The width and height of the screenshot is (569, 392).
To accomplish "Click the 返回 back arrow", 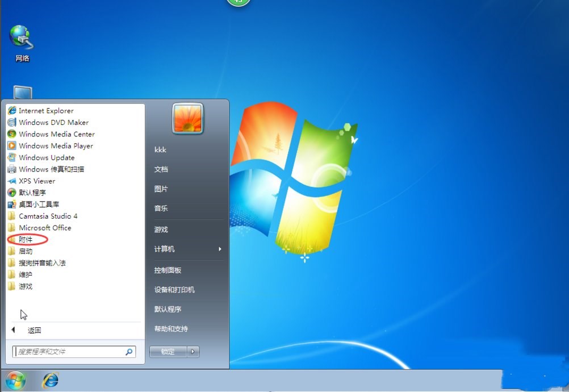I will 14,330.
